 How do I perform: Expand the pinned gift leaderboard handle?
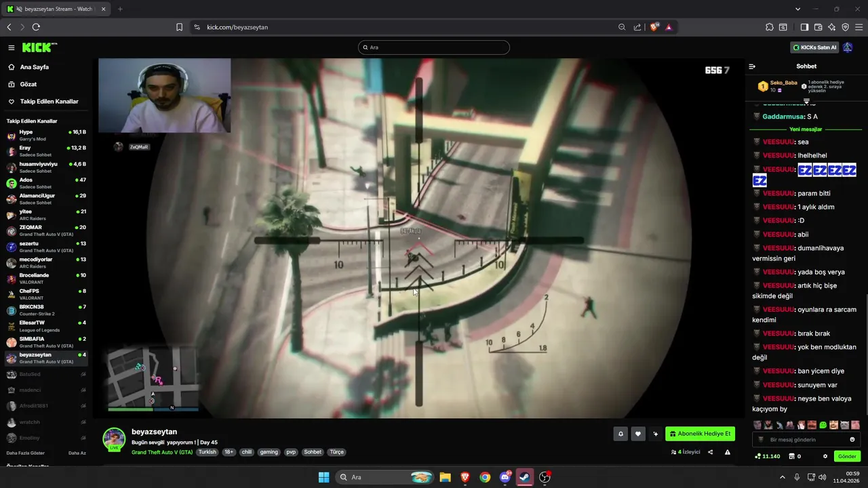(x=806, y=101)
